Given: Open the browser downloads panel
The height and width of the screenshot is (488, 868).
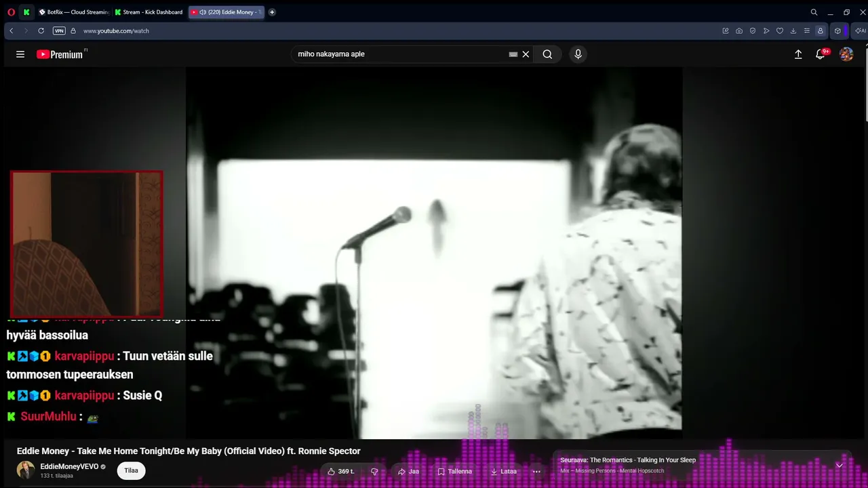Looking at the screenshot, I should pos(793,30).
